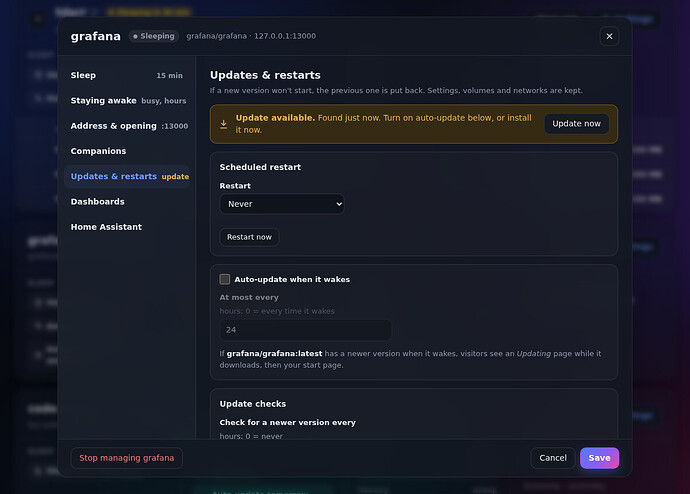Open the Home Assistant section
This screenshot has height=494, width=690.
coord(127,227)
